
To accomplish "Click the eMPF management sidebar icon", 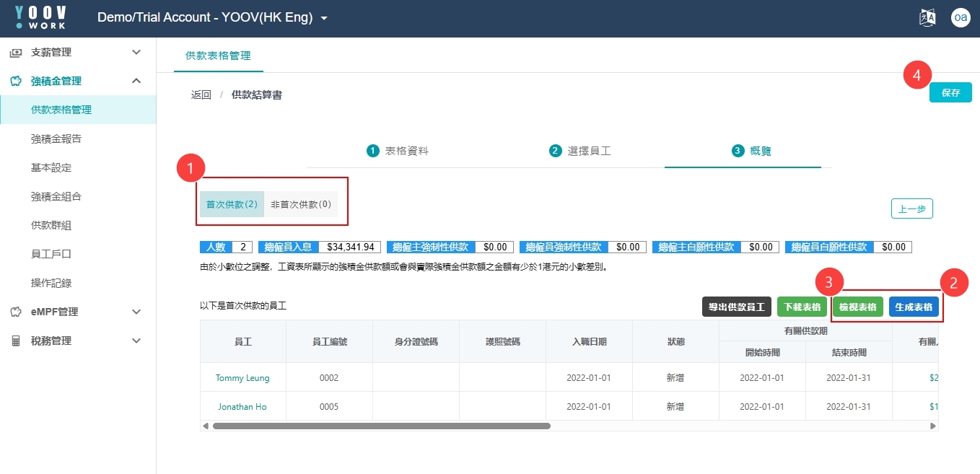I will click(x=16, y=312).
